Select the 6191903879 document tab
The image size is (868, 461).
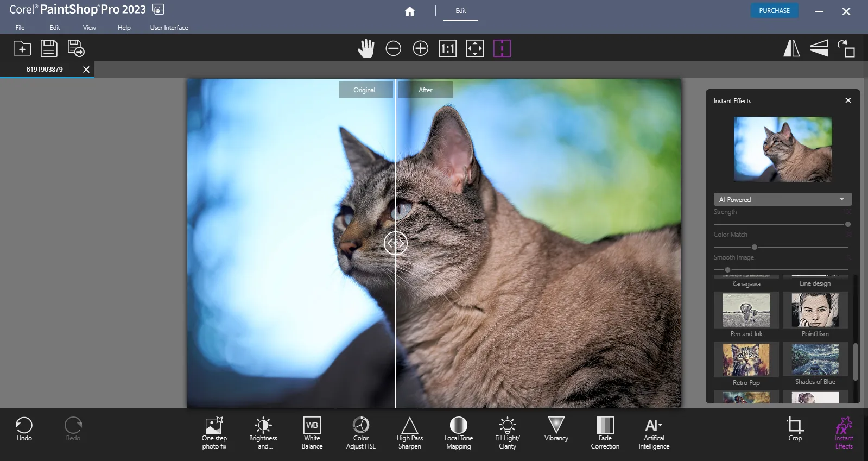tap(45, 70)
